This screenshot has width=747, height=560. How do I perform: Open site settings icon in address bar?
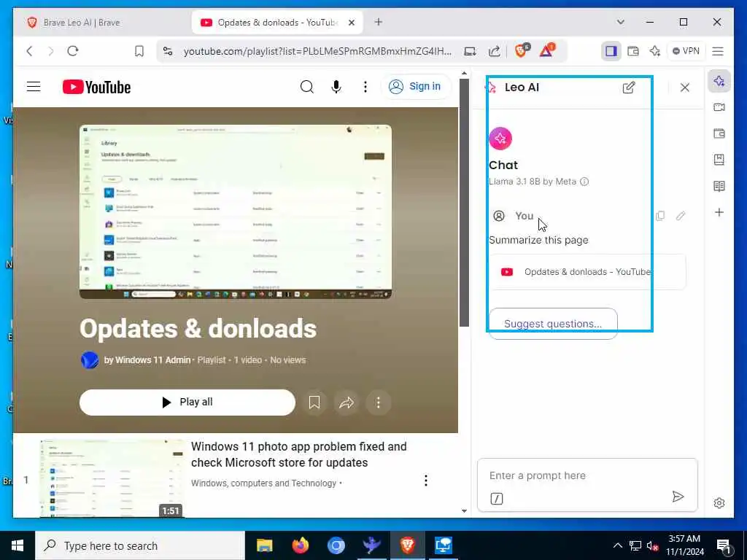pos(168,51)
